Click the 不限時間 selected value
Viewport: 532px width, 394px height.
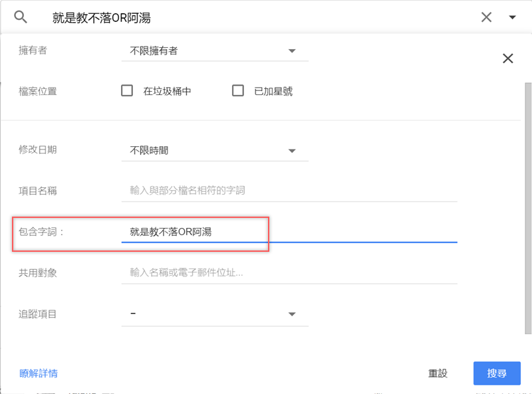150,151
